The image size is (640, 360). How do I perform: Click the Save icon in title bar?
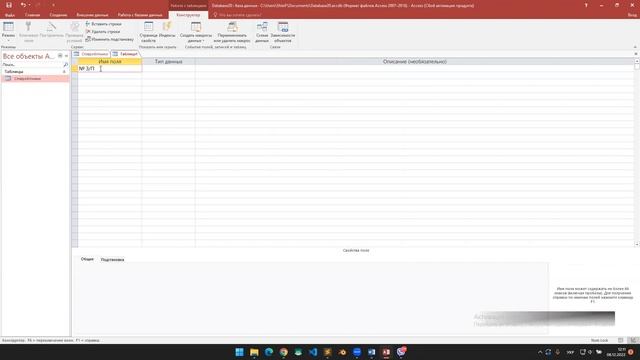tap(9, 5)
